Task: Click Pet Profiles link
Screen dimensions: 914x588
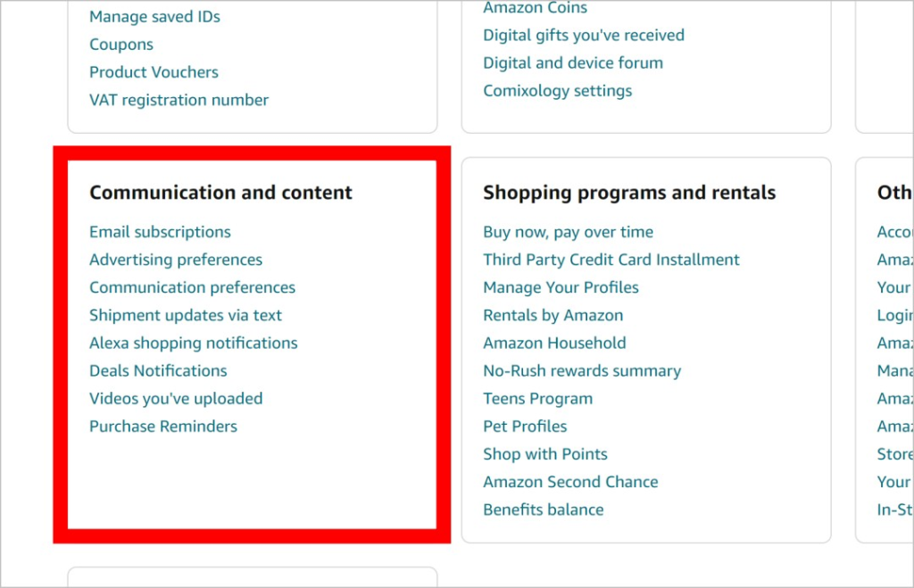Action: click(525, 427)
